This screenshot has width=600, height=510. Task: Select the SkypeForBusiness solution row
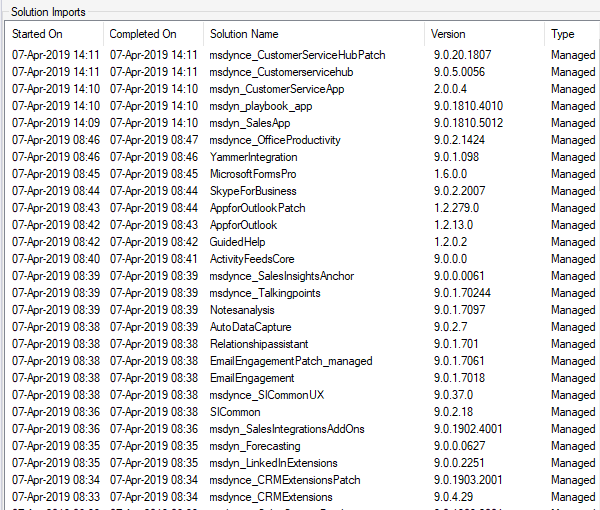click(302, 191)
